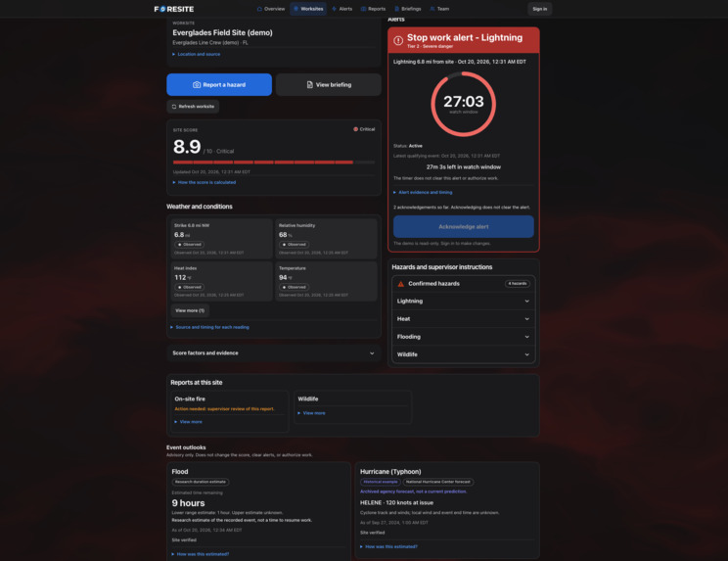Expand View more under On-site fire report
Screen dimensions: 728x561
click(189, 422)
